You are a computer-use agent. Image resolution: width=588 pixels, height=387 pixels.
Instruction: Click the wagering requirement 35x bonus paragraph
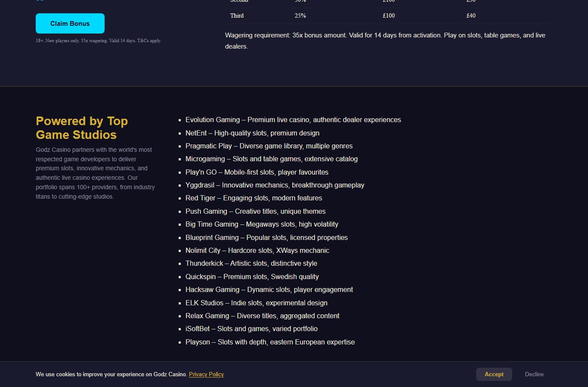click(389, 41)
